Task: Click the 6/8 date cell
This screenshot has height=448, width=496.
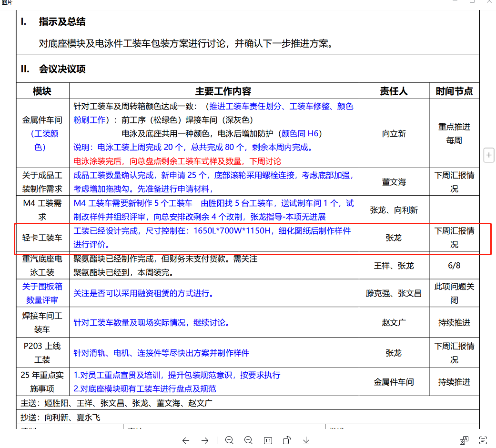Action: (x=454, y=266)
